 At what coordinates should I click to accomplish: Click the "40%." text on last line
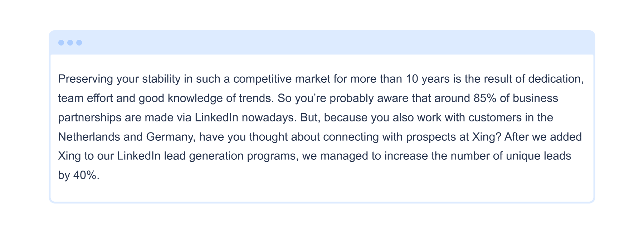(x=86, y=175)
